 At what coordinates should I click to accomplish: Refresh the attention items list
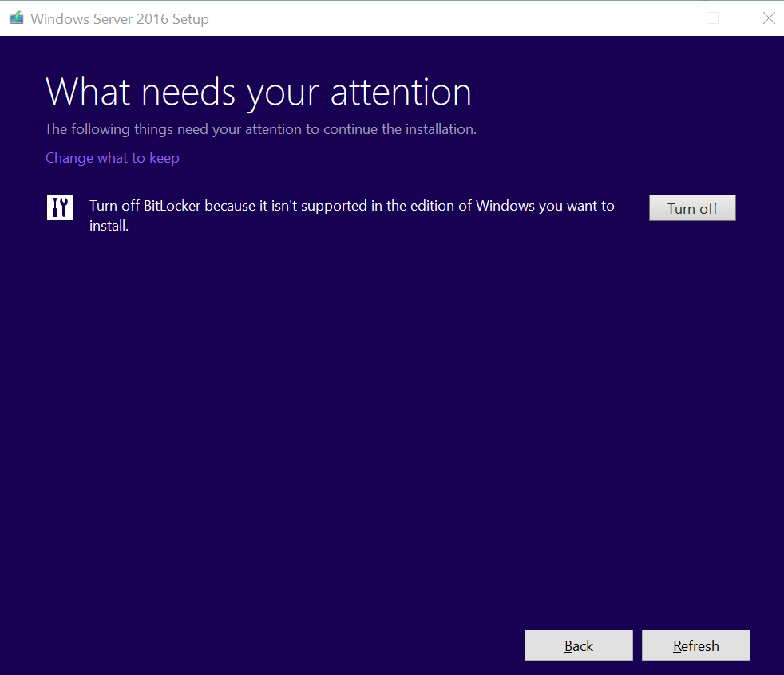click(x=695, y=645)
